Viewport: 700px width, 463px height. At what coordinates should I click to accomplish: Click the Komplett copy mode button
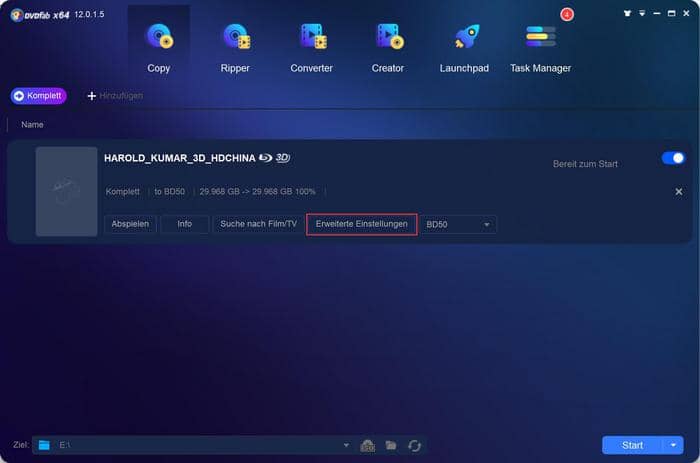coord(39,96)
